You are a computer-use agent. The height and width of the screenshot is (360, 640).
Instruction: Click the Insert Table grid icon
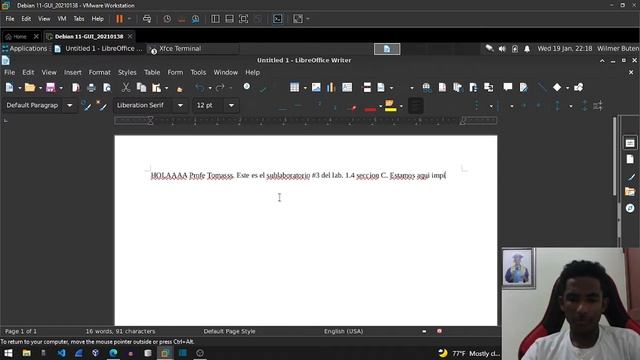tap(294, 87)
